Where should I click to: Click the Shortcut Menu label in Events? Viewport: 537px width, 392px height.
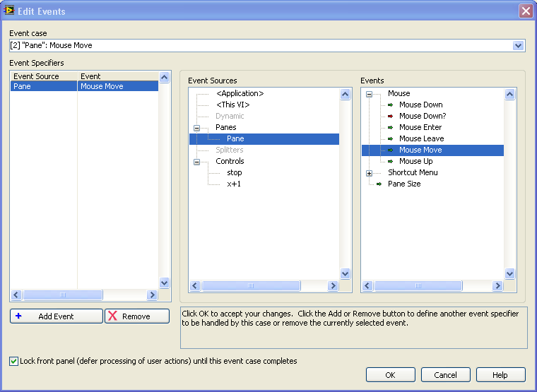[x=413, y=172]
